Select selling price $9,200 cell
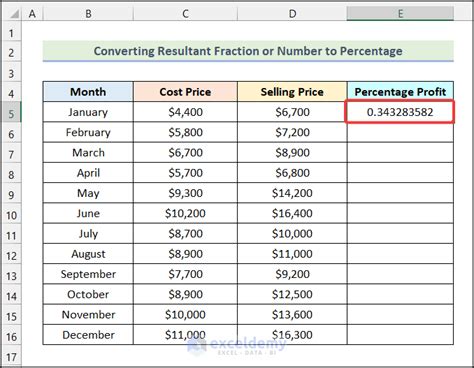 coord(292,274)
